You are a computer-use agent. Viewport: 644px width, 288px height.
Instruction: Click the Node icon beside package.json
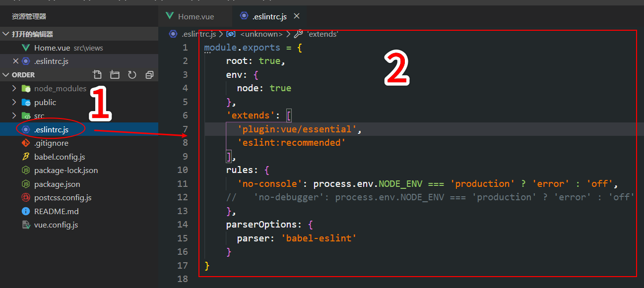point(26,184)
